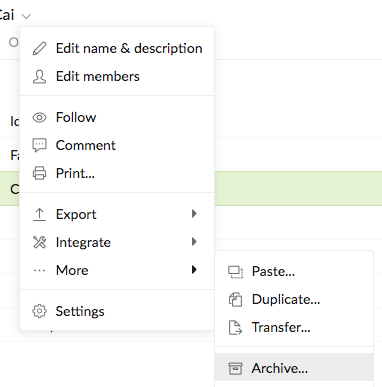The width and height of the screenshot is (382, 387).
Task: Open the Integrate menu entry
Action: [117, 242]
